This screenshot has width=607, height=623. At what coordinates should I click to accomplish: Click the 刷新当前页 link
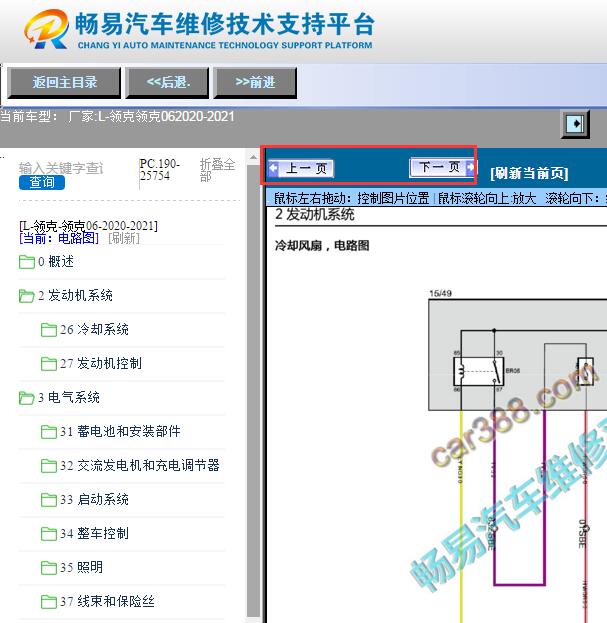coord(529,173)
